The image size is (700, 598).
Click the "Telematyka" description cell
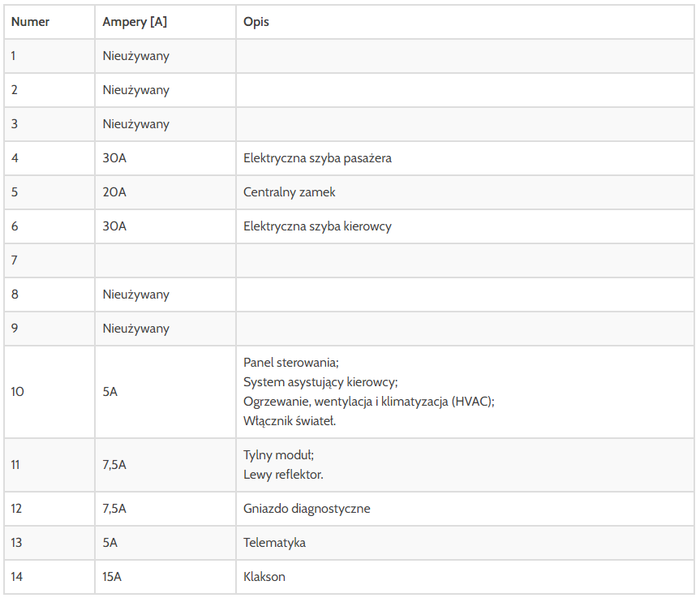click(x=465, y=543)
